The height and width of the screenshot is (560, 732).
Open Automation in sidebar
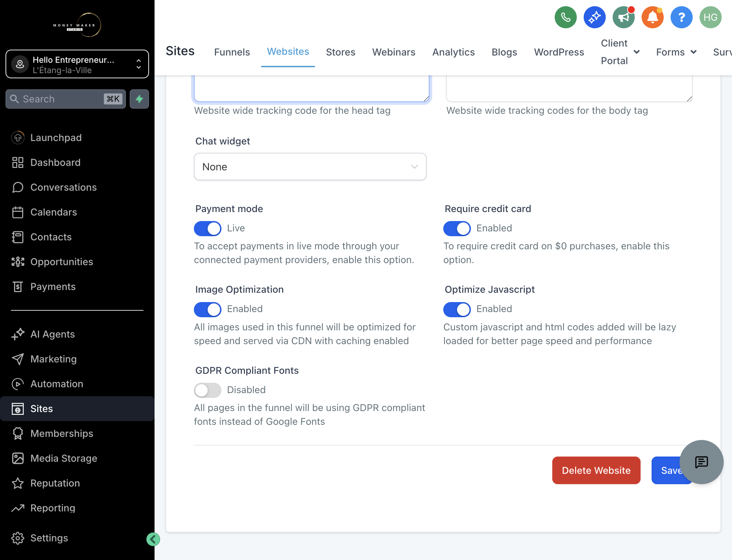[x=77, y=384]
